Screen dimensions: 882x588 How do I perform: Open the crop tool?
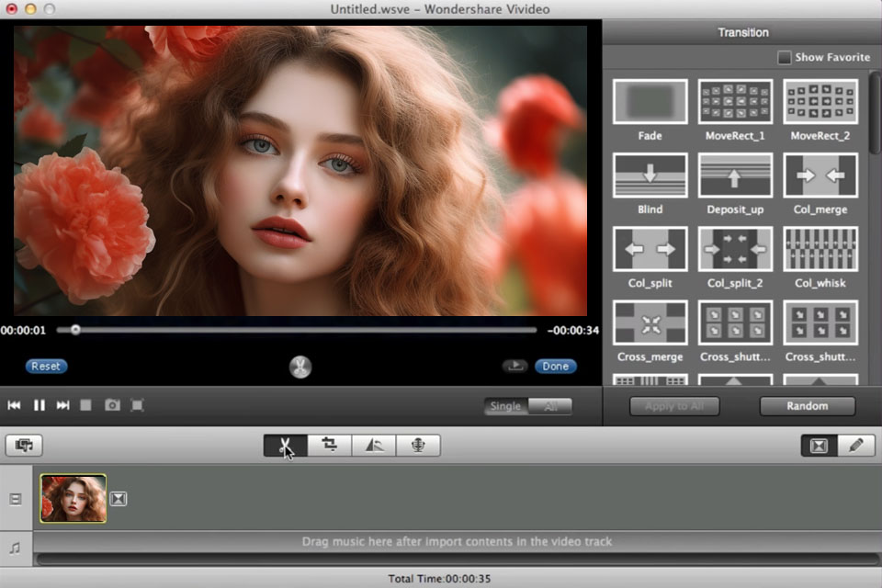click(x=330, y=445)
